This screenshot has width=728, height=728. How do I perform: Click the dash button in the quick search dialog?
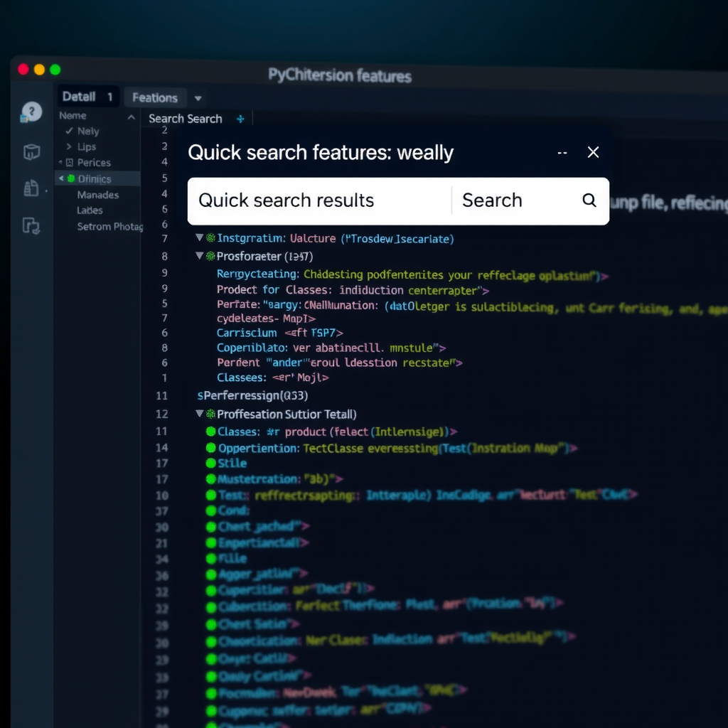(x=562, y=152)
